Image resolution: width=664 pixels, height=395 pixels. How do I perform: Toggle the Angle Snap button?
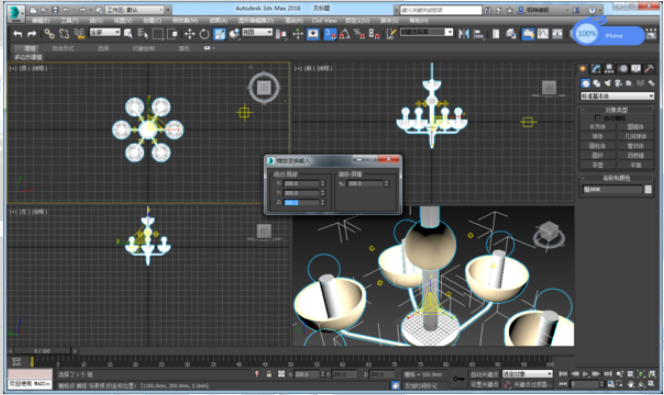pyautogui.click(x=345, y=34)
